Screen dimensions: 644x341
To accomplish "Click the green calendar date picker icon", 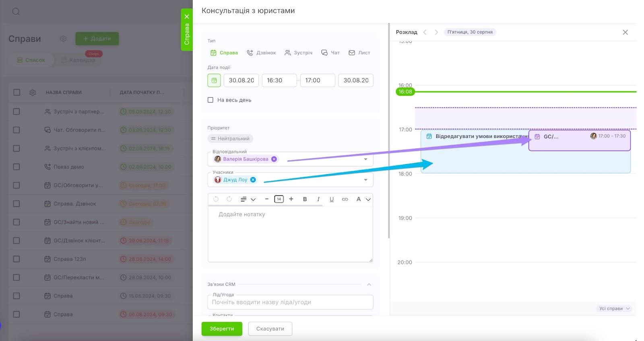I will 214,80.
